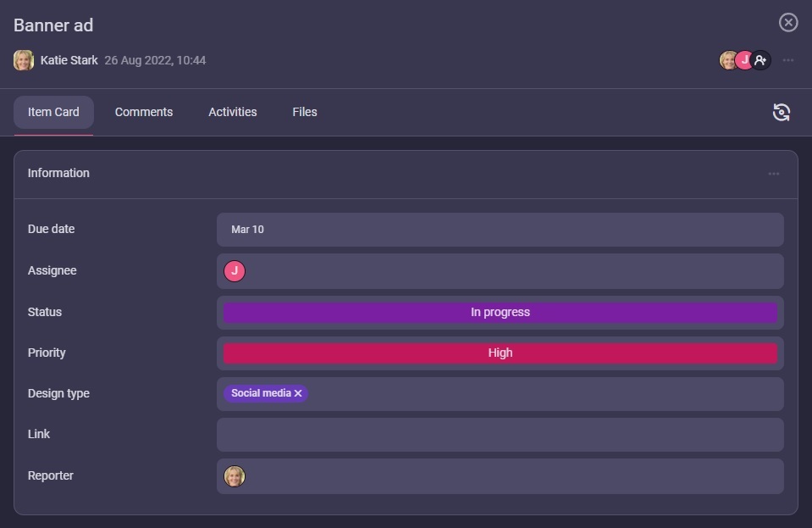Select the Item Card tab

click(53, 112)
